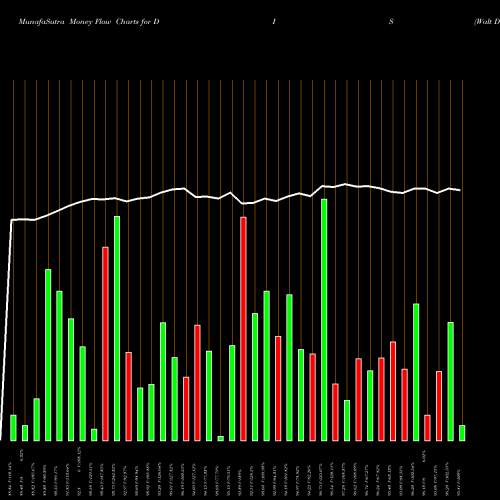Viewport: 500px width, 500px height.
Task: Select the shortest green bar in the chart
Action: click(220, 438)
